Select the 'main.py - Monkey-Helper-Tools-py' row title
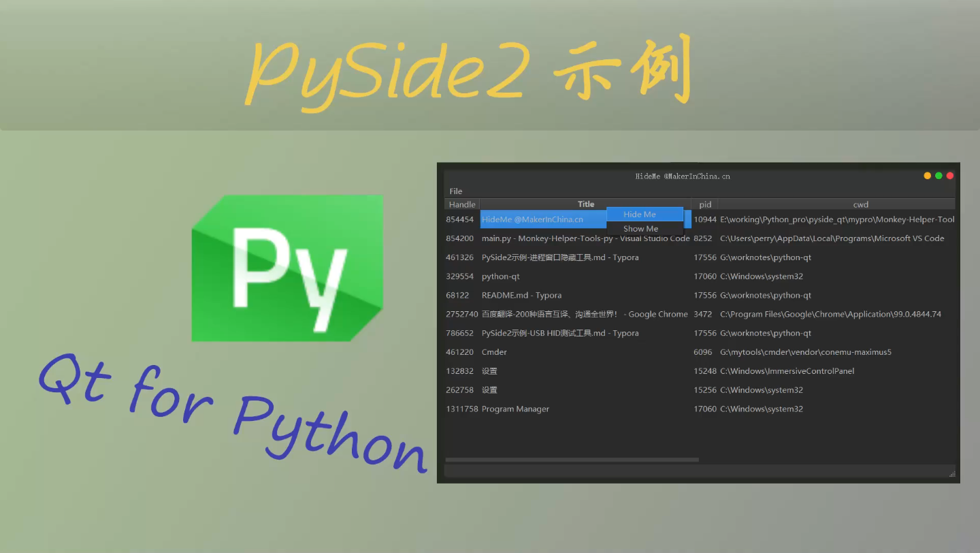This screenshot has width=980, height=553. tap(585, 238)
